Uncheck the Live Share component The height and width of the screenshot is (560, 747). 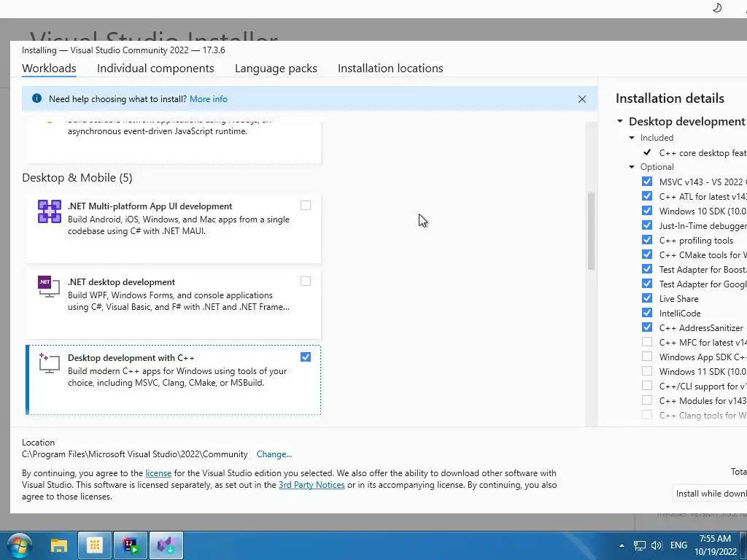coord(646,298)
